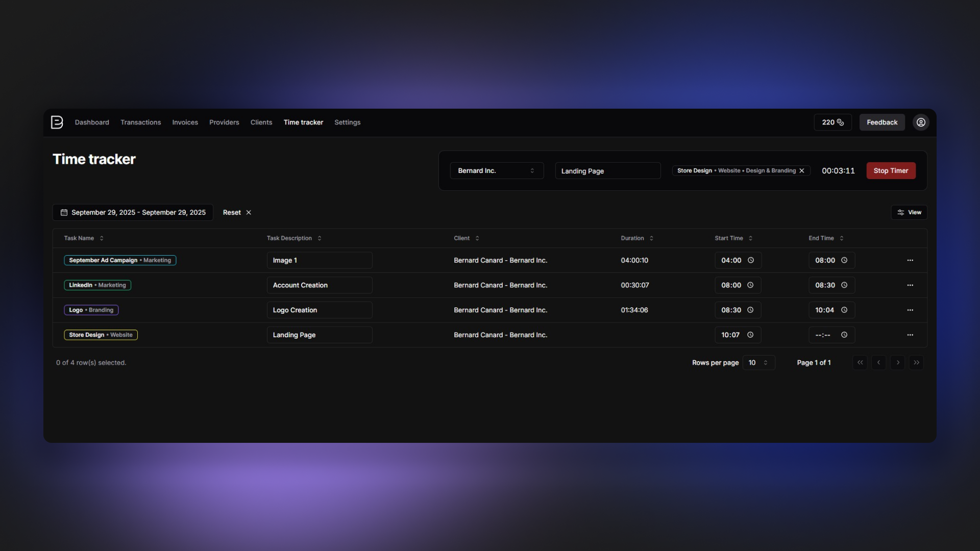The image size is (980, 551).
Task: Open the Bernard Inc. client dropdown
Action: [497, 170]
